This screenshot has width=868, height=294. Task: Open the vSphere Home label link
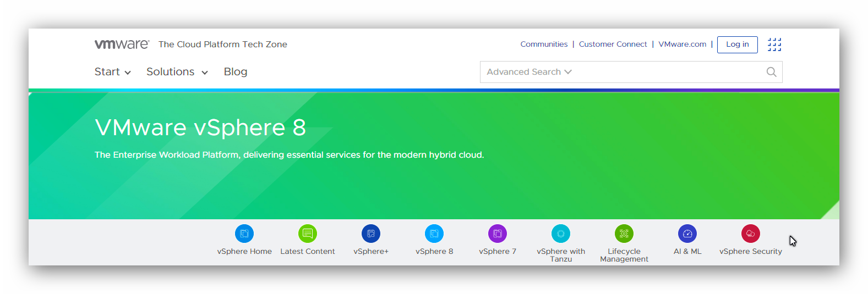(244, 251)
